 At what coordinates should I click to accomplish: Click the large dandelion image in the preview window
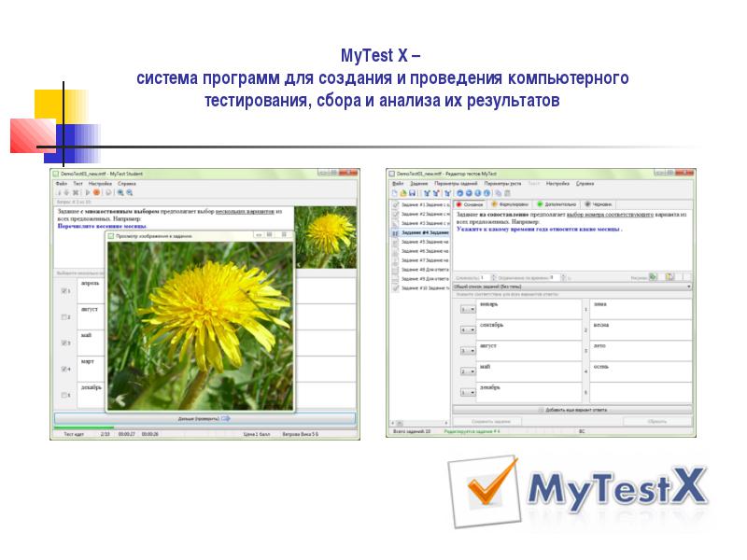pyautogui.click(x=200, y=326)
